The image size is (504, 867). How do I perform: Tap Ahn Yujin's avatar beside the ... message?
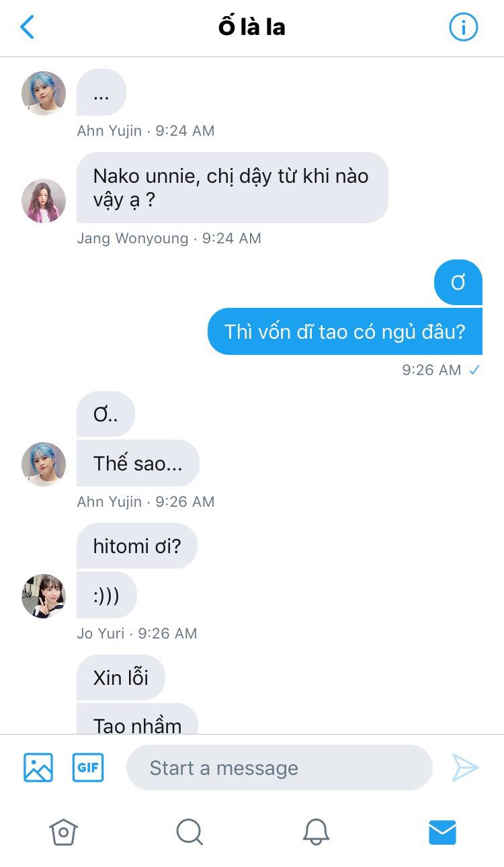tap(44, 93)
